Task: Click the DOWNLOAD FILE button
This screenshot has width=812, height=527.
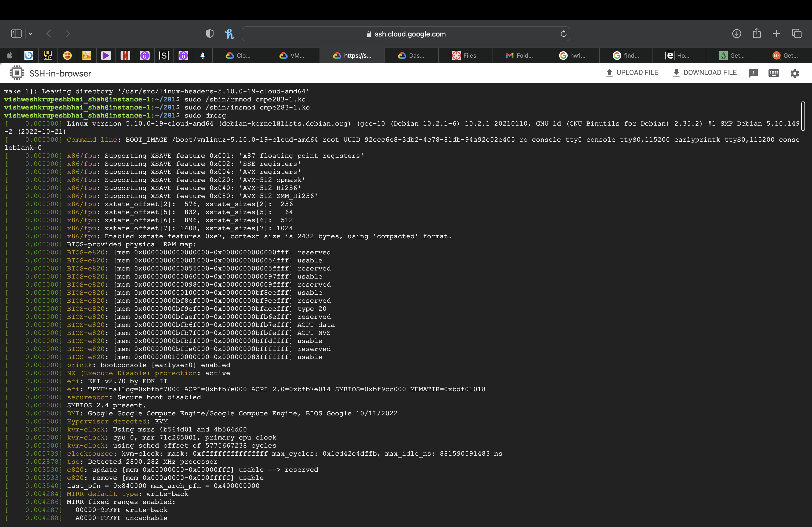Action: (705, 73)
